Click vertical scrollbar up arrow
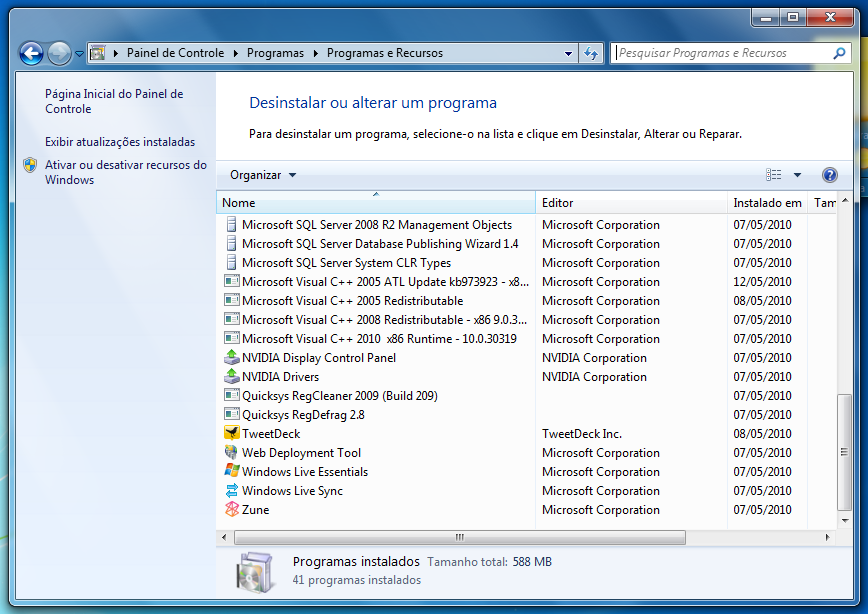868x614 pixels. point(845,200)
